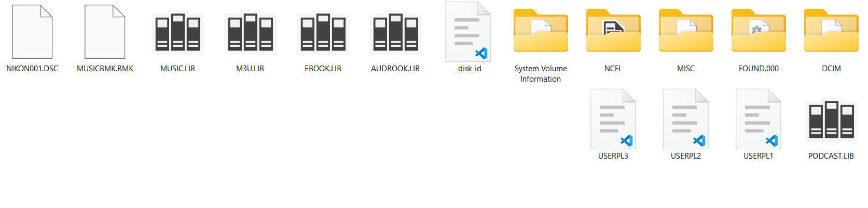Click the FOUND.000 folder icon

pos(759,30)
